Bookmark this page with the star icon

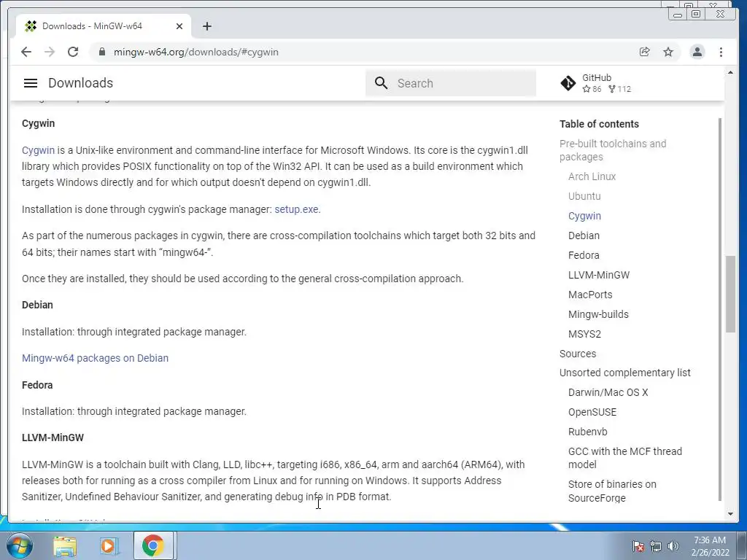click(x=668, y=52)
